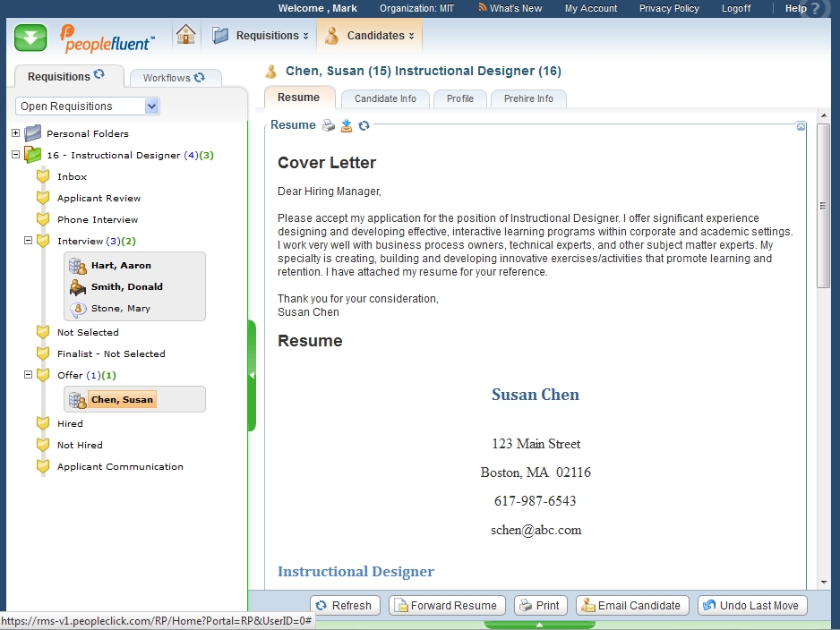The image size is (840, 630).
Task: Collapse the Interview folder node
Action: click(x=28, y=241)
